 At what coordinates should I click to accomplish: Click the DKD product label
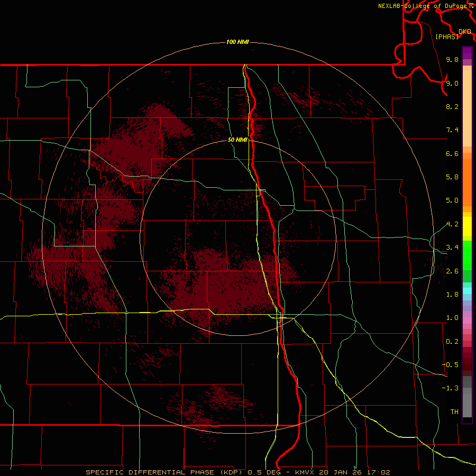(464, 31)
